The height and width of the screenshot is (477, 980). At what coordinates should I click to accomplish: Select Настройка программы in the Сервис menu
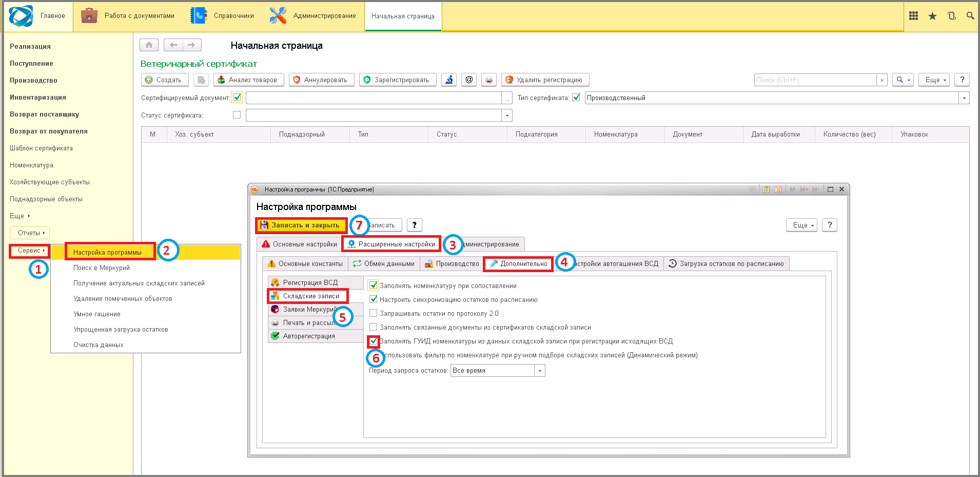107,252
